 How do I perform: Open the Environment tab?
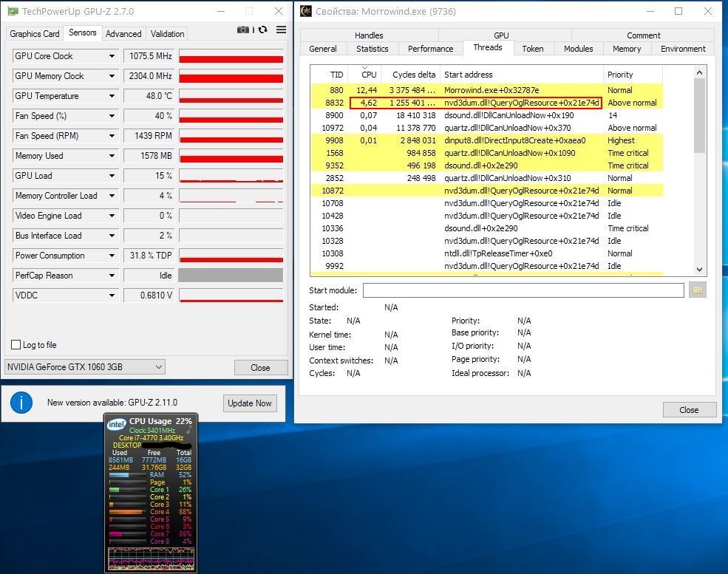click(x=683, y=49)
